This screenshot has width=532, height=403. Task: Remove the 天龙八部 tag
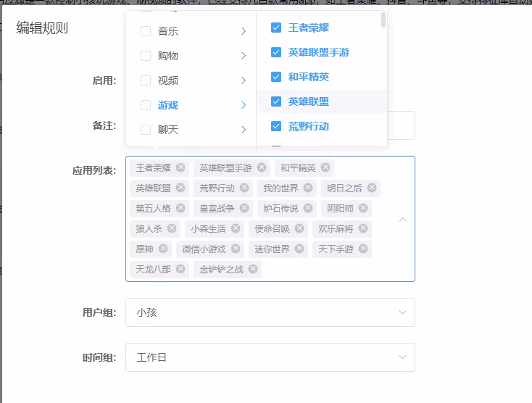(180, 269)
